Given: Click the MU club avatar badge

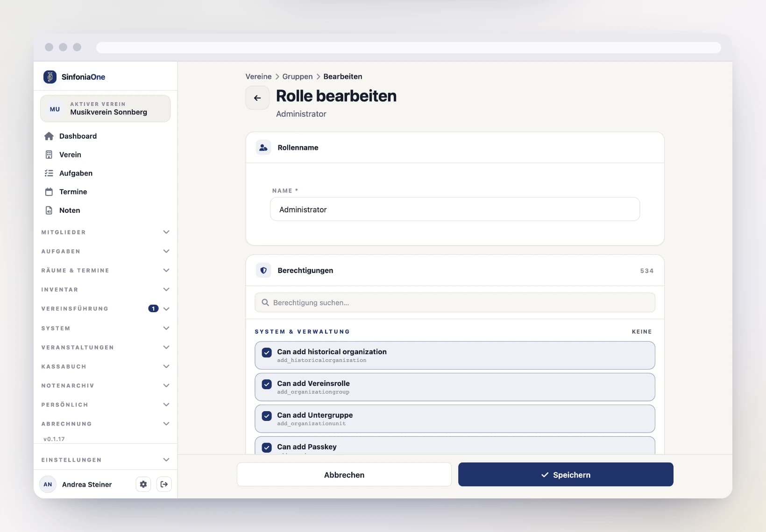Looking at the screenshot, I should (55, 109).
